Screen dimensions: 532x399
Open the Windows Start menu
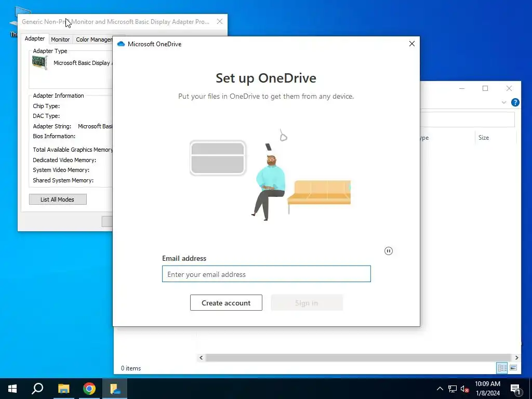click(12, 389)
